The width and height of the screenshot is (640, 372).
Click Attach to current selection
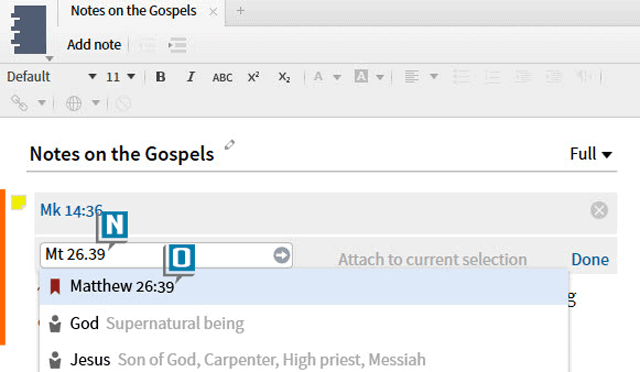(x=432, y=259)
